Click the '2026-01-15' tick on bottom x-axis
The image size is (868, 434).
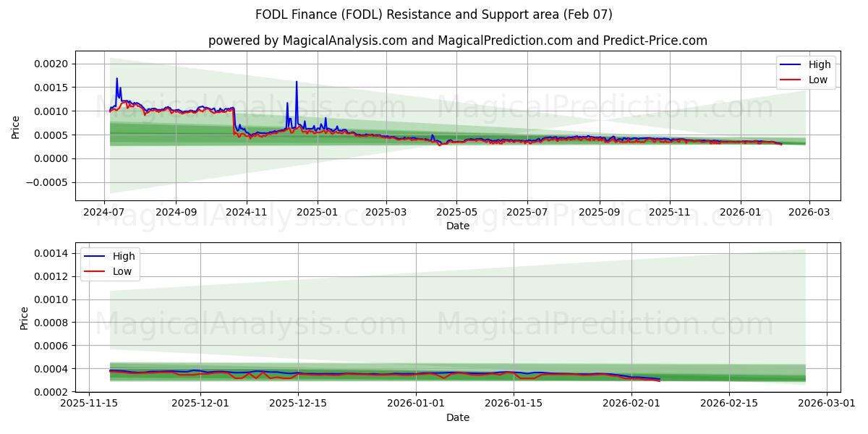point(513,404)
